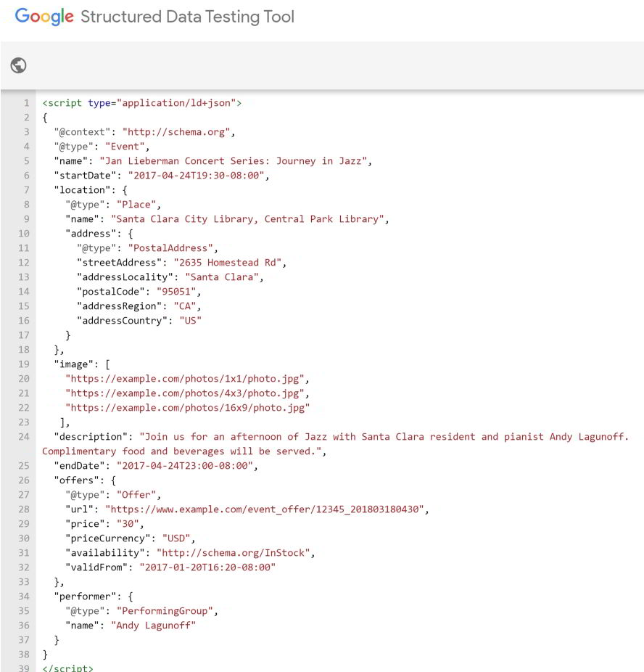Click the 4x3 photo.jpg URL
The height and width of the screenshot is (672, 644).
[184, 393]
